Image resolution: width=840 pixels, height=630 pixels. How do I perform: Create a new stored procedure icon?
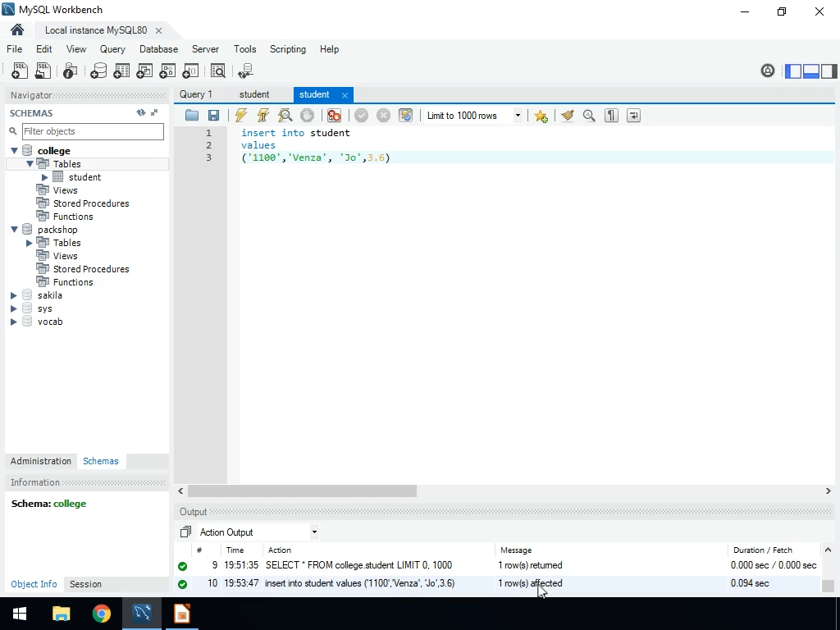click(x=167, y=71)
